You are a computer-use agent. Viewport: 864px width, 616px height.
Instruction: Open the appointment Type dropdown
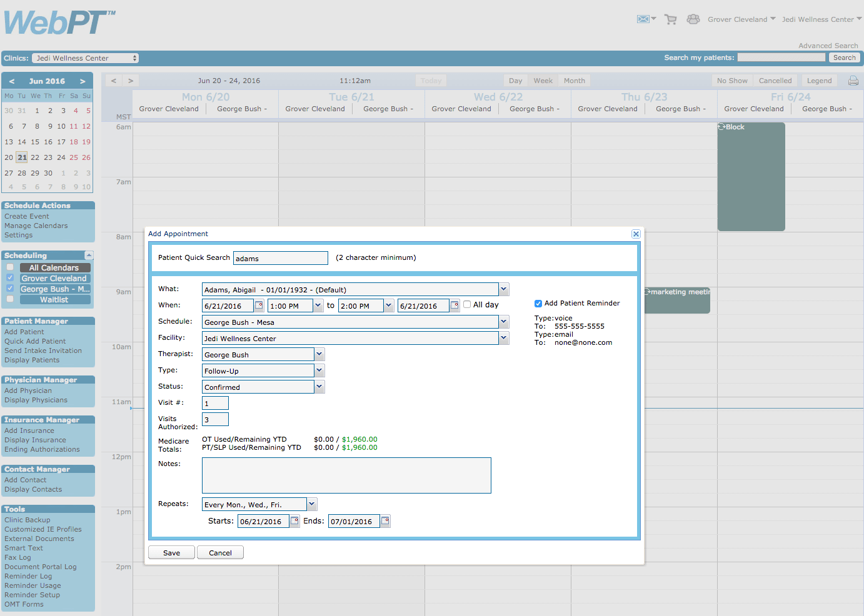(x=319, y=370)
